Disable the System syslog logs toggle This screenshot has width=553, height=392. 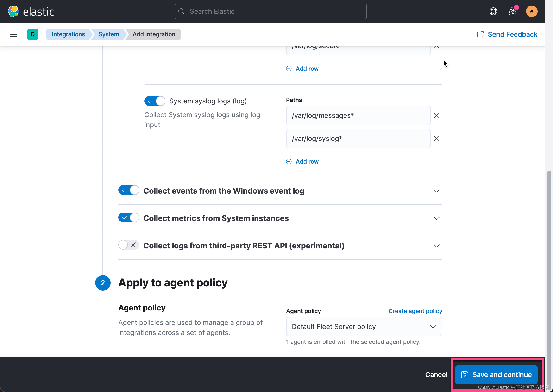point(155,101)
